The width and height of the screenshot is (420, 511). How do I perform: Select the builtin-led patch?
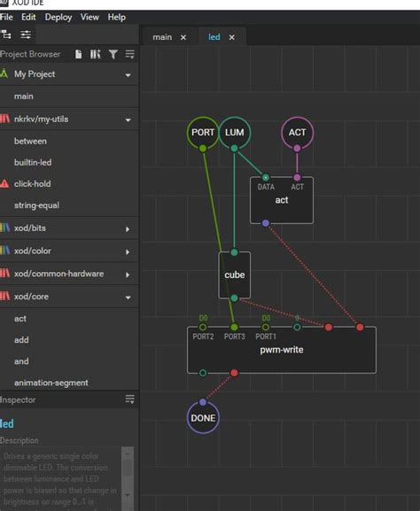69,162
